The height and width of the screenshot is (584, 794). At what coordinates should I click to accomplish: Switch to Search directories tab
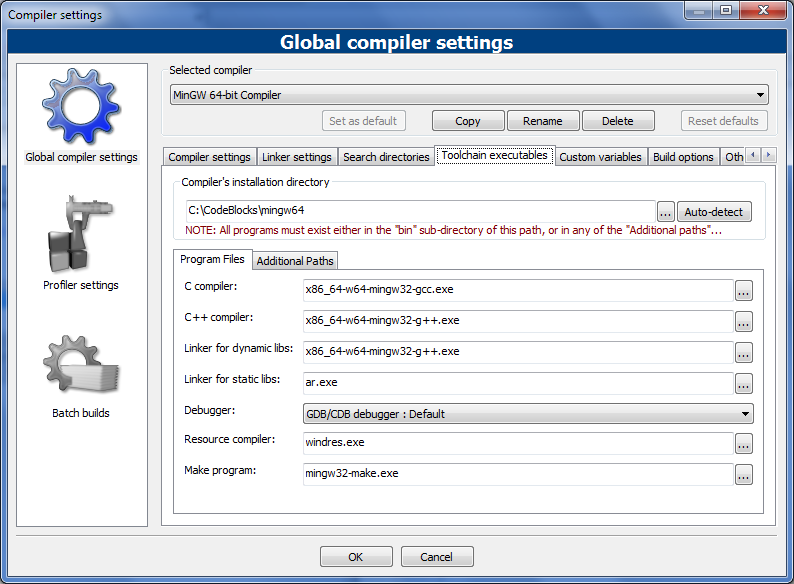tap(385, 157)
